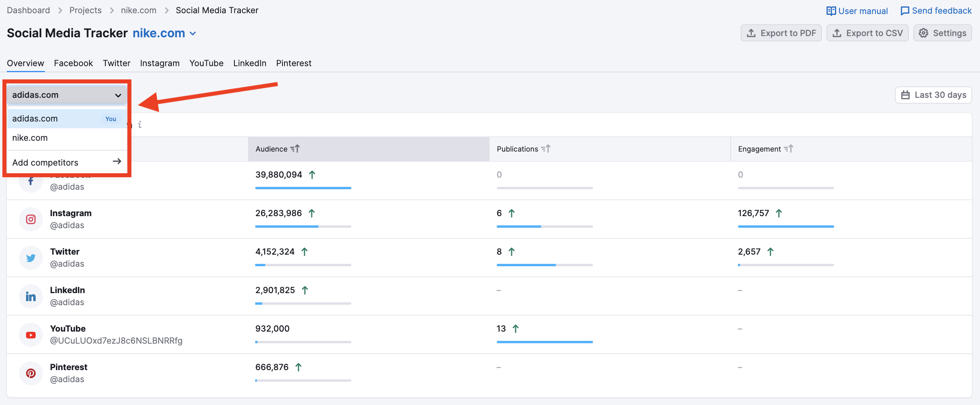Viewport: 980px width, 405px height.
Task: Click the info icon beside the dropdown
Action: tap(140, 125)
